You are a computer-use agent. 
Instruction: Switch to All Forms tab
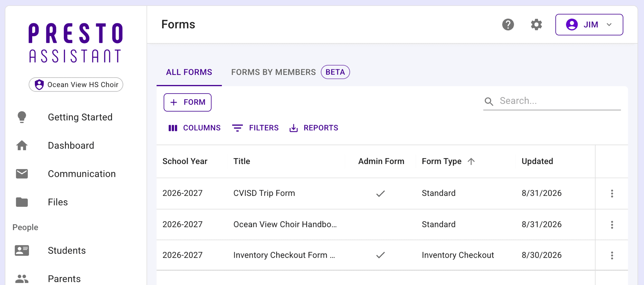click(189, 72)
